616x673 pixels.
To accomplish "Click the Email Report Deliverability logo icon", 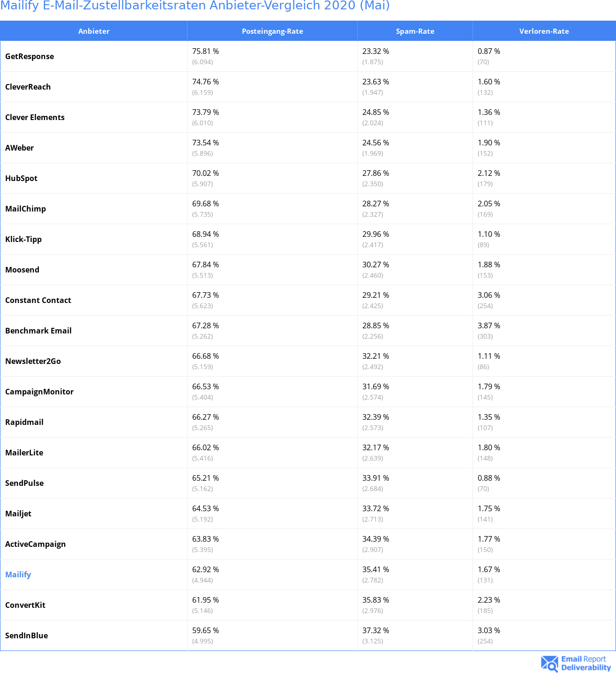I will click(549, 663).
